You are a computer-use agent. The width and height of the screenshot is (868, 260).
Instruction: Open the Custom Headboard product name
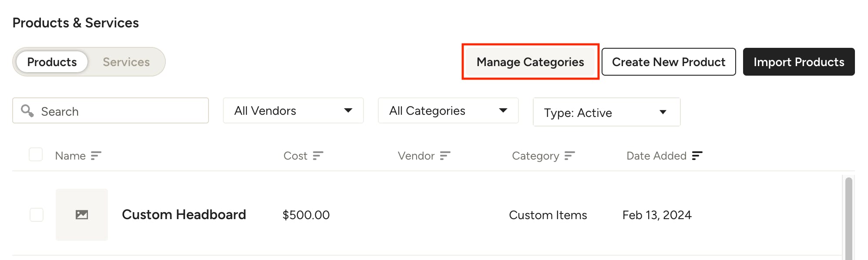184,214
